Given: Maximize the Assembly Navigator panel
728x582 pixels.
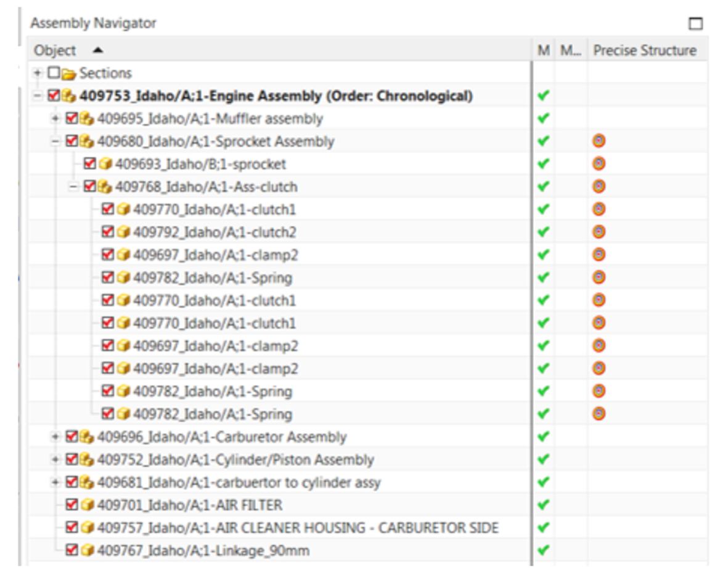Looking at the screenshot, I should (x=695, y=23).
